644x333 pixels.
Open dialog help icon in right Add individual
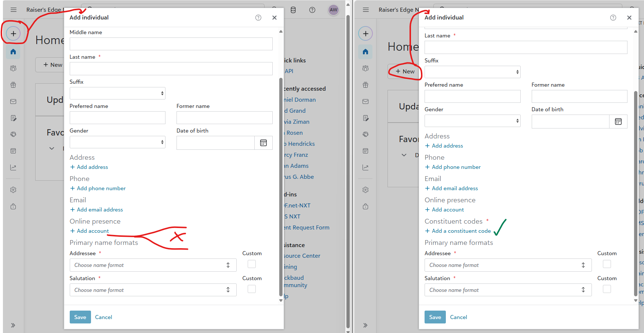(x=613, y=18)
